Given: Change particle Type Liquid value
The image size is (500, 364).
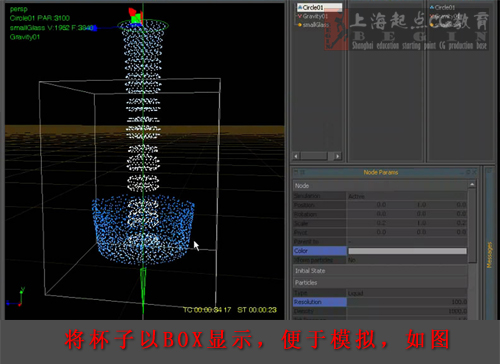Looking at the screenshot, I should (407, 293).
